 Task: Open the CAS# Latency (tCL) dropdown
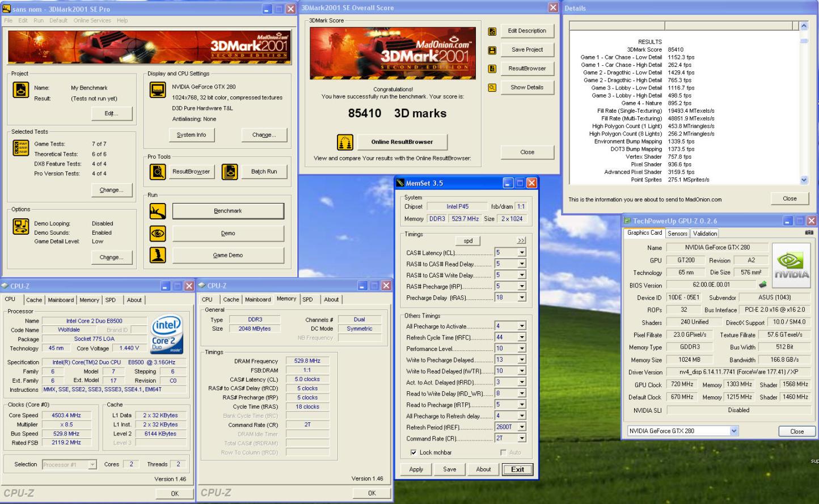tap(521, 253)
